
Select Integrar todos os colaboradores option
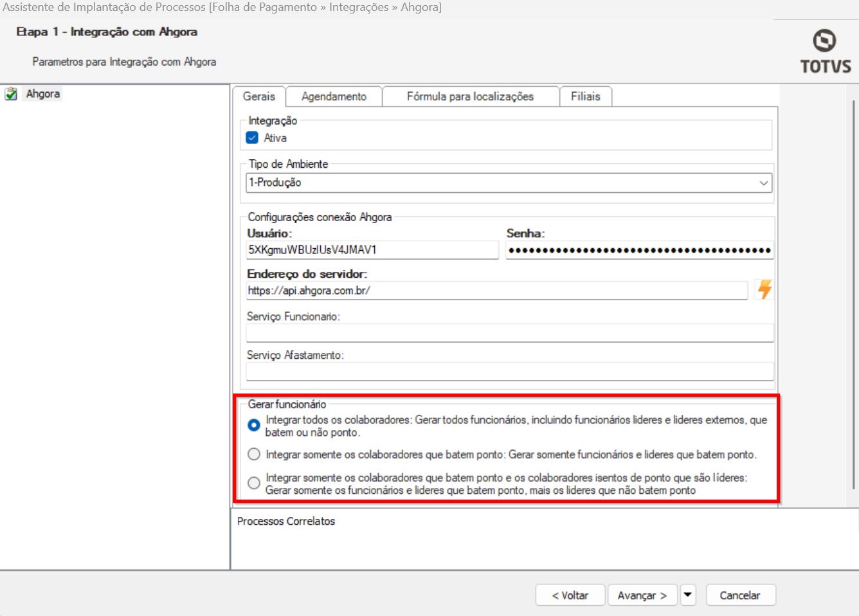tap(254, 425)
